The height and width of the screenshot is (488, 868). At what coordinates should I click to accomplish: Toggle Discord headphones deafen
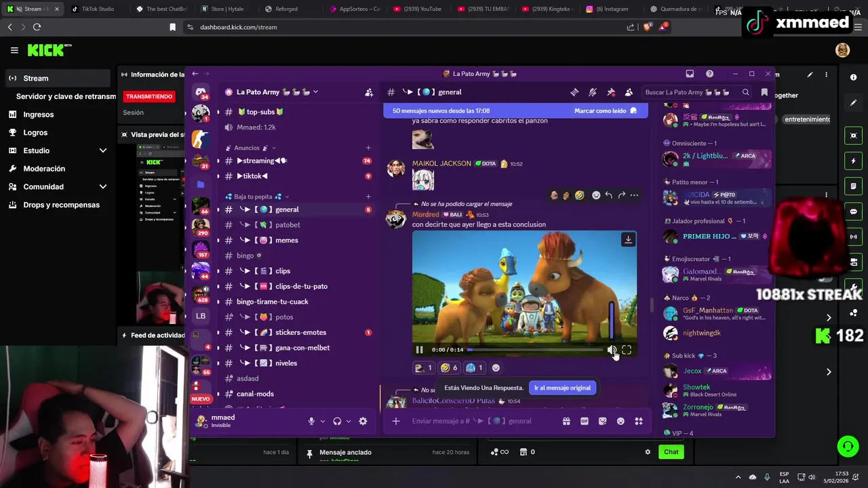(x=337, y=421)
